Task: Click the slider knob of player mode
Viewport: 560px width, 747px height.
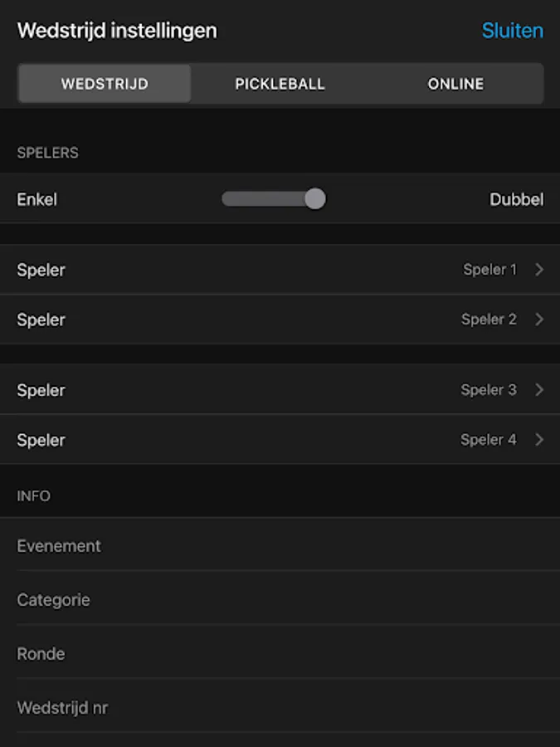Action: [314, 199]
